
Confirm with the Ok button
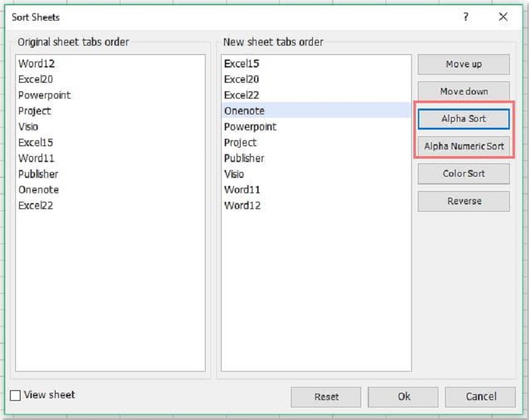(x=403, y=397)
